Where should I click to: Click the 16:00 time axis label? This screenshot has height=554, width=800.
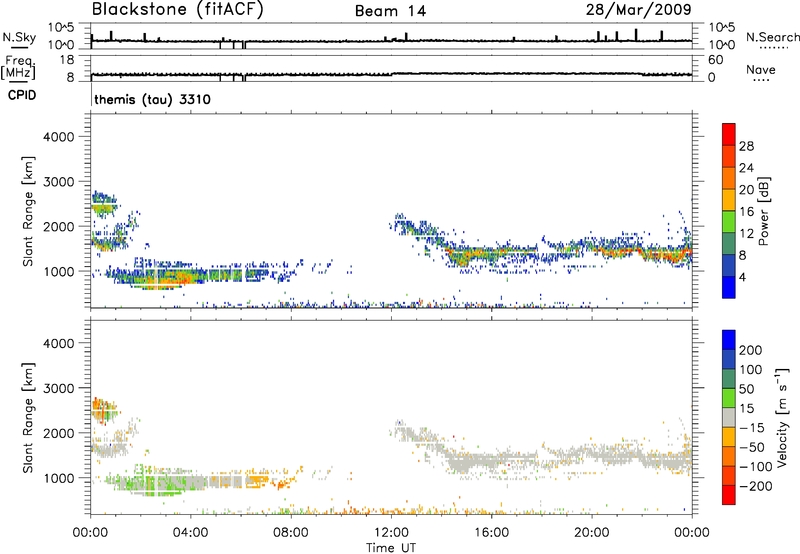pos(491,533)
